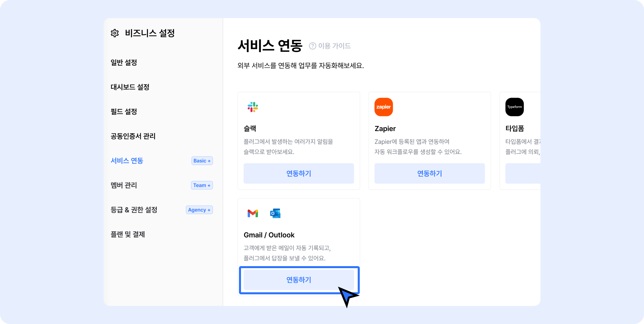Open 대시보드 설정 in the sidebar

coord(130,87)
